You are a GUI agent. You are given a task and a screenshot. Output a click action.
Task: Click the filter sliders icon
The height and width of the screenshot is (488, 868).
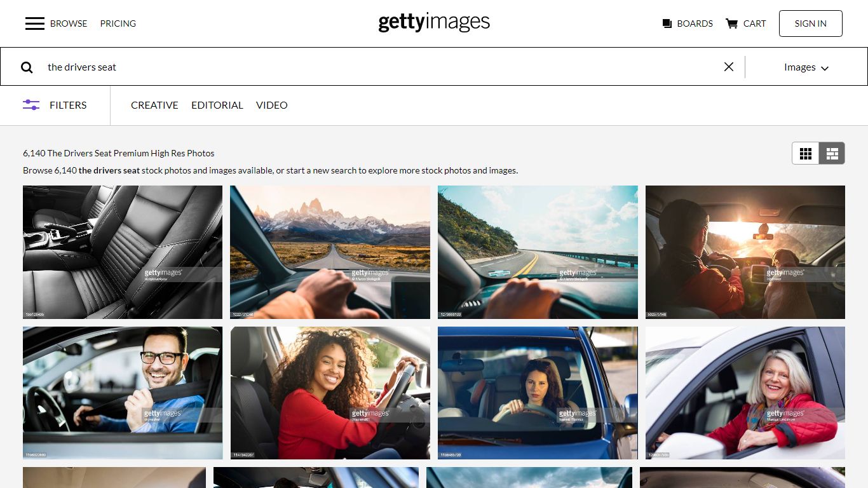(31, 105)
